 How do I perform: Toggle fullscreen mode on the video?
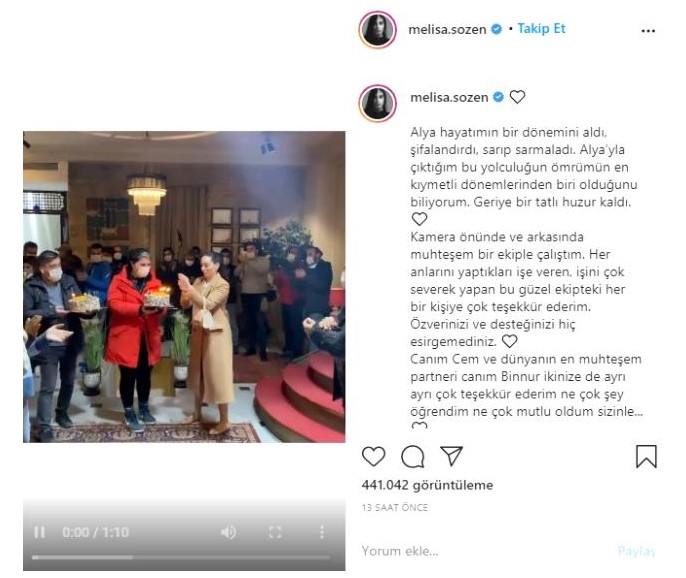(275, 532)
